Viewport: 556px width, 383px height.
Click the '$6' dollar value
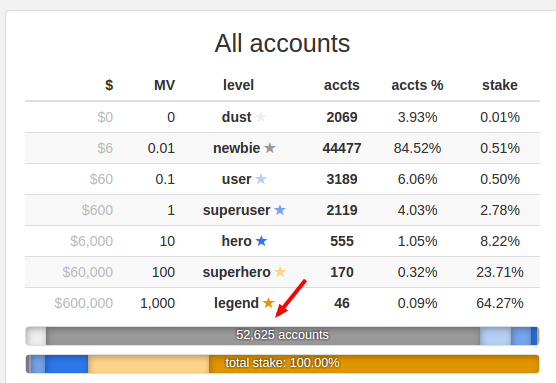[105, 148]
